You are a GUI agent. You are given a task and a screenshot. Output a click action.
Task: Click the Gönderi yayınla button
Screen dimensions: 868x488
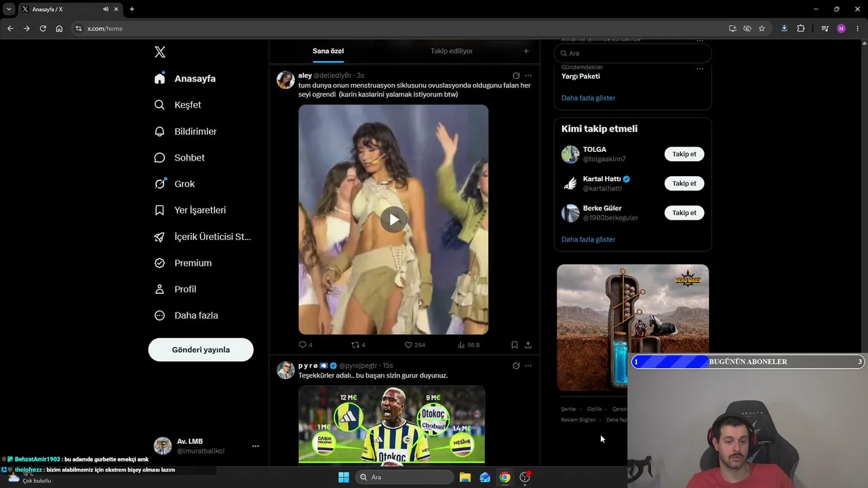tap(201, 350)
